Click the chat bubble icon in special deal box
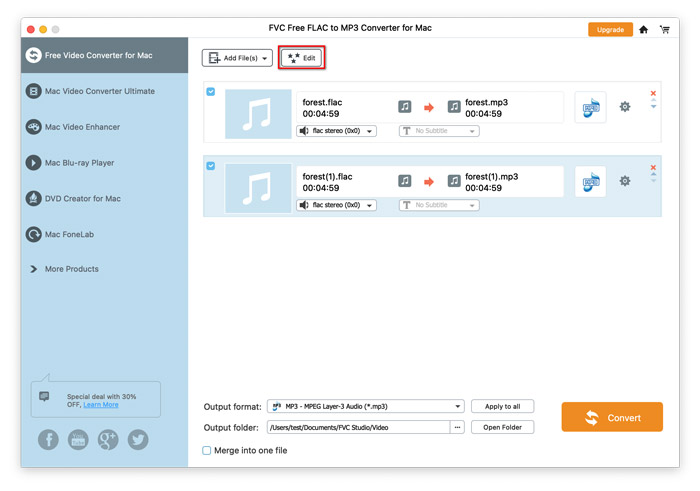Screen dimensions: 700x491 tap(44, 396)
